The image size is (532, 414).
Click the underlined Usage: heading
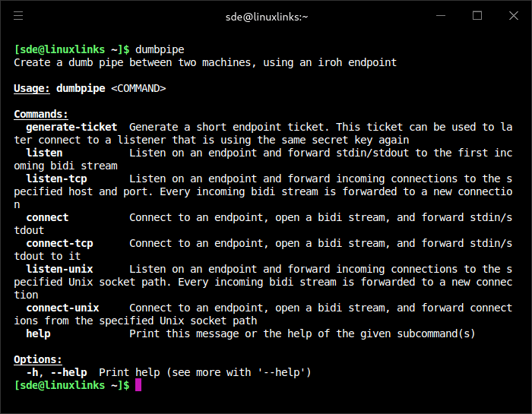tap(32, 88)
